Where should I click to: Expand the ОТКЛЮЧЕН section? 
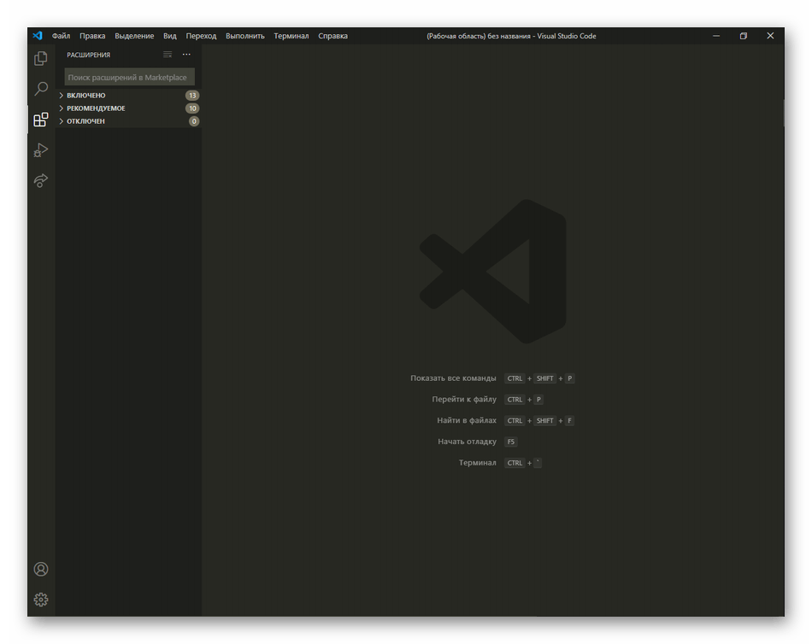(85, 121)
